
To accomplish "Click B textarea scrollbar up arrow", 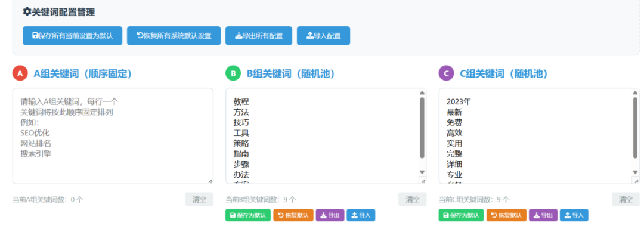I will 422,92.
